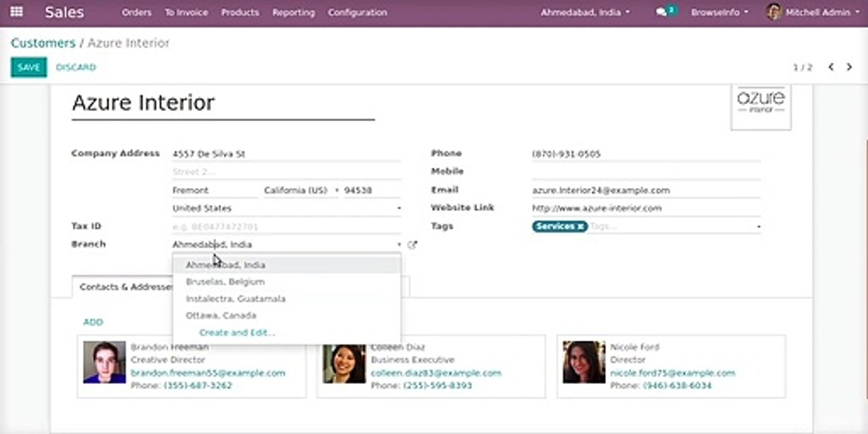The image size is (868, 434).
Task: Open the Orders menu
Action: point(136,12)
